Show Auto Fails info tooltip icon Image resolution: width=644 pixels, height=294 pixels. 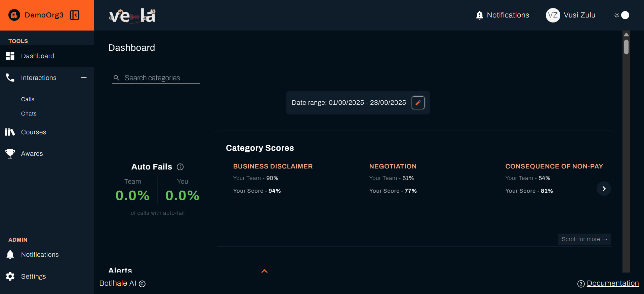point(180,167)
